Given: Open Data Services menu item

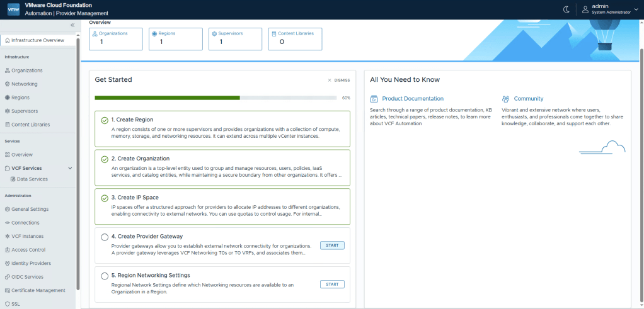Looking at the screenshot, I should tap(32, 179).
